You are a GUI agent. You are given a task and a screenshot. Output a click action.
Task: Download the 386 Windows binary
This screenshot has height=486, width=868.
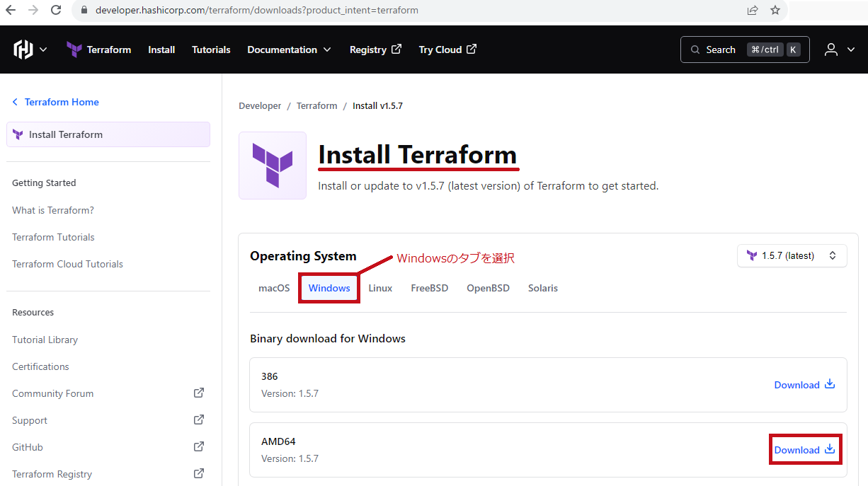805,385
